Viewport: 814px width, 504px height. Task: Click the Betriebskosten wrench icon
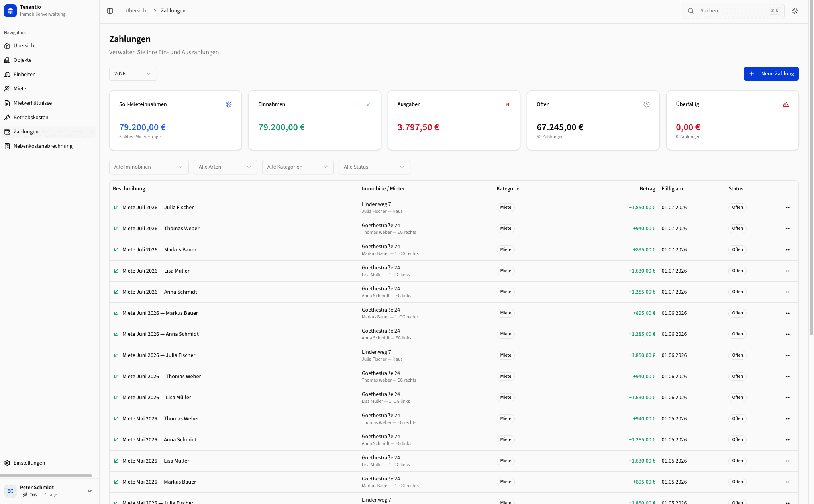coord(8,117)
